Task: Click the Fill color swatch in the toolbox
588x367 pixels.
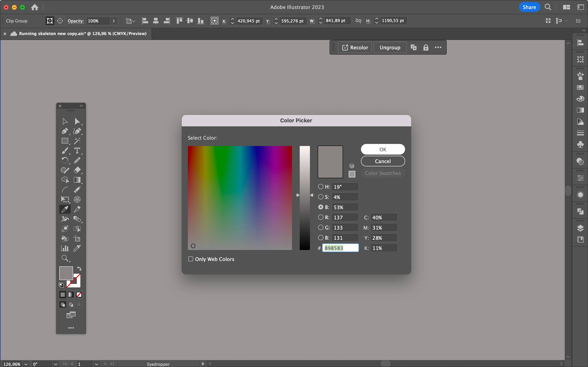Action: (x=66, y=273)
